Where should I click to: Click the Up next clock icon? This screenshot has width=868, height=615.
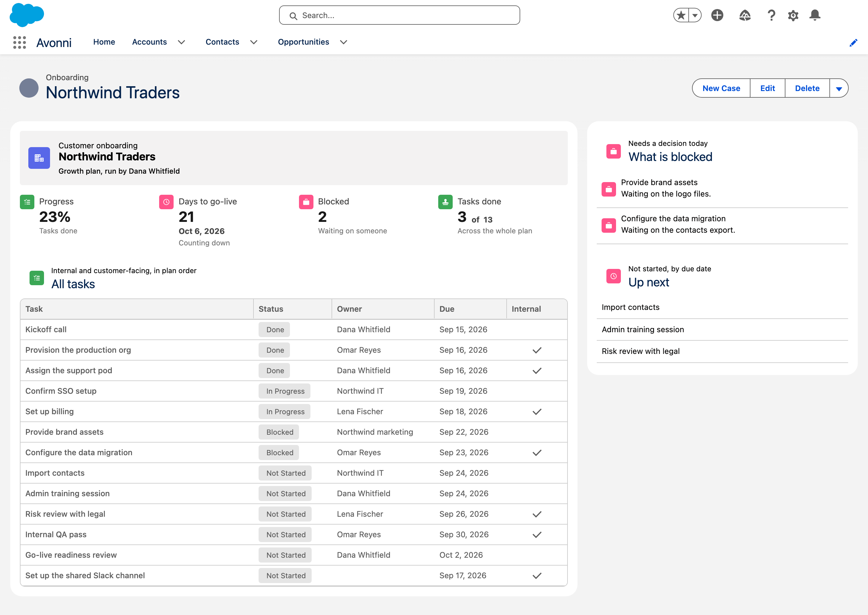pyautogui.click(x=613, y=276)
